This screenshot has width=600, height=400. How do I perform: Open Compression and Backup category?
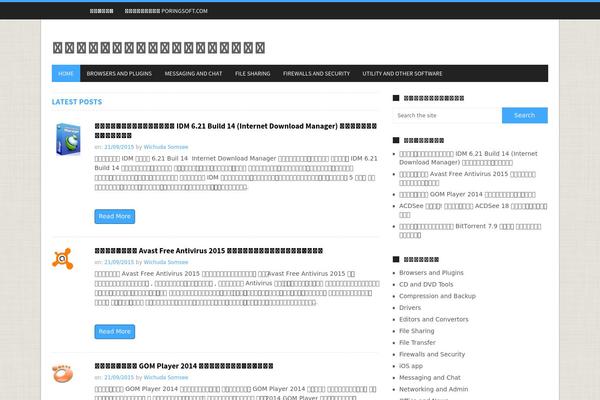tap(437, 296)
